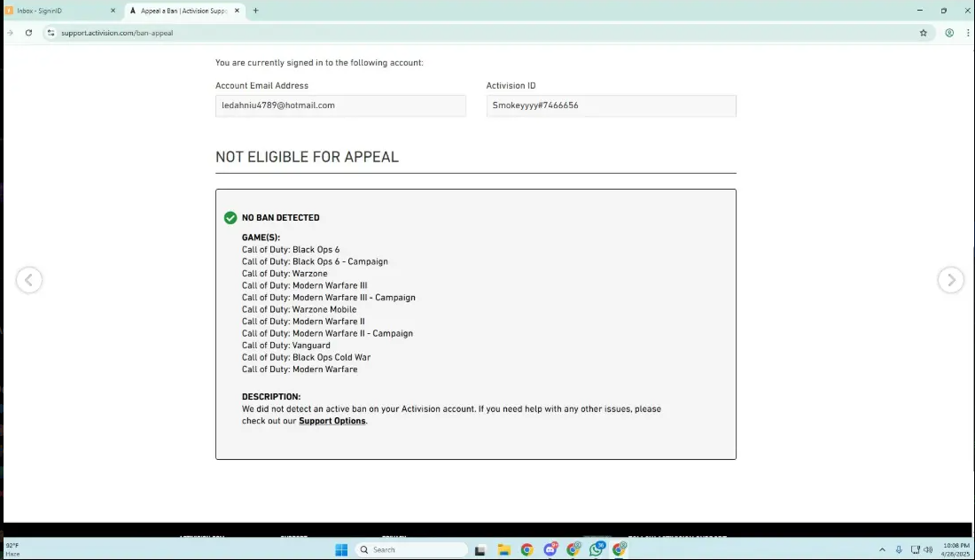The height and width of the screenshot is (560, 975).
Task: Open Discord from the taskbar
Action: [x=550, y=549]
